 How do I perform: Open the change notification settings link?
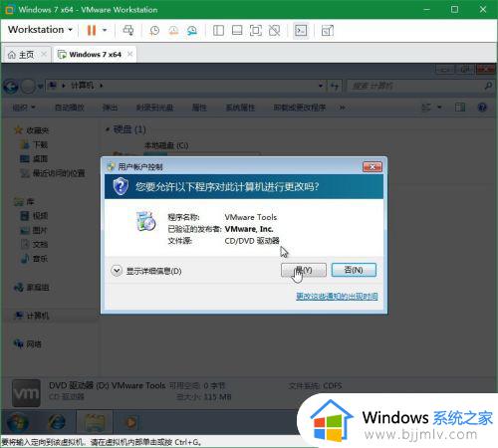[337, 296]
